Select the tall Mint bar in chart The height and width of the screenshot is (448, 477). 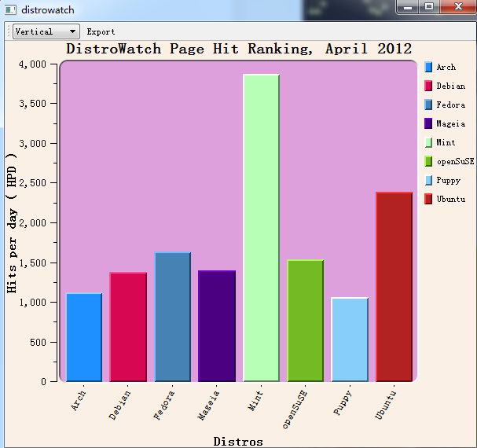(x=261, y=228)
